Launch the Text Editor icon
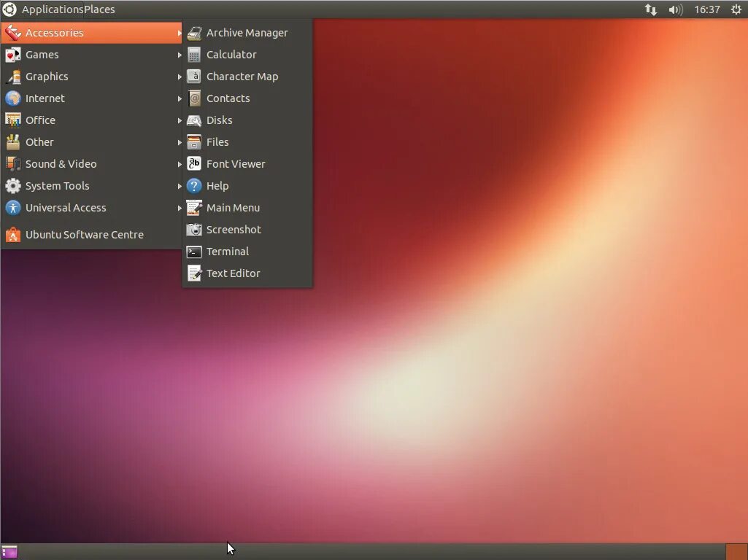748x560 pixels. tap(194, 273)
